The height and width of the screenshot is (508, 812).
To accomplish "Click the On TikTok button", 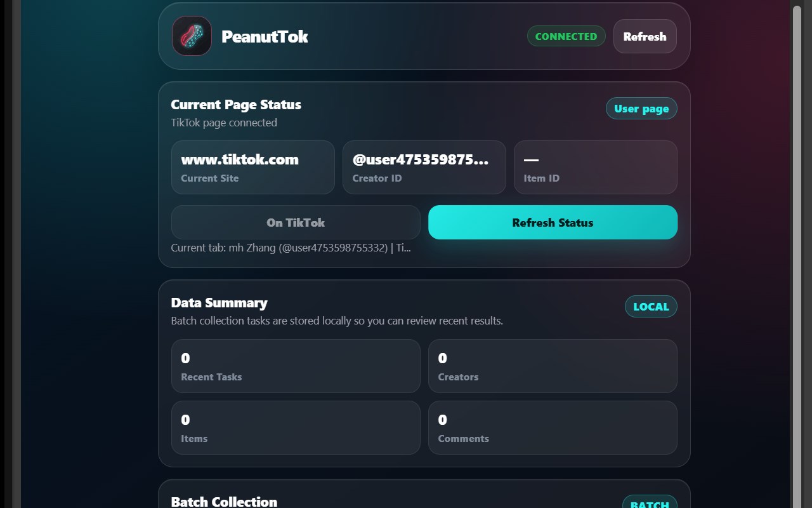I will [x=296, y=222].
